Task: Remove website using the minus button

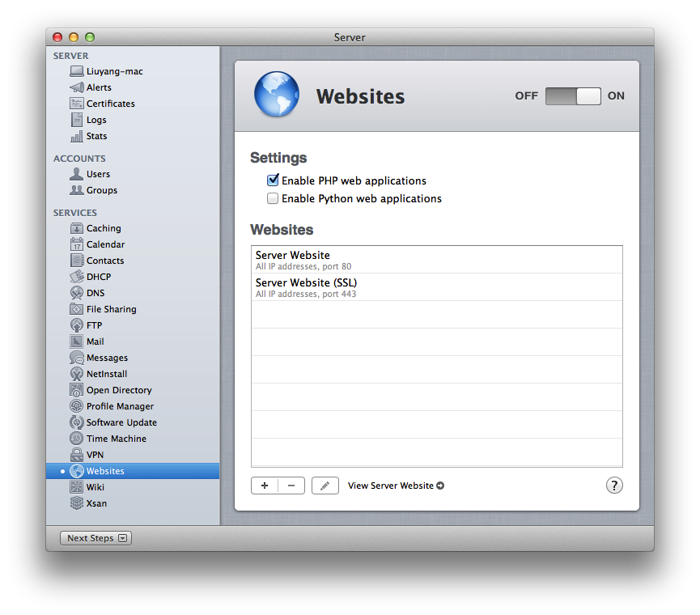Action: (x=291, y=486)
